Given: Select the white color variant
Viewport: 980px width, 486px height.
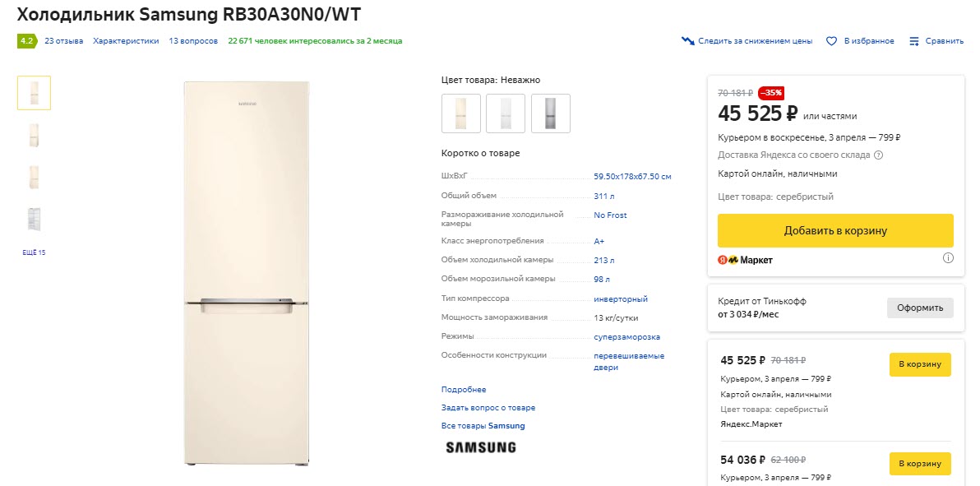Looking at the screenshot, I should pyautogui.click(x=506, y=113).
